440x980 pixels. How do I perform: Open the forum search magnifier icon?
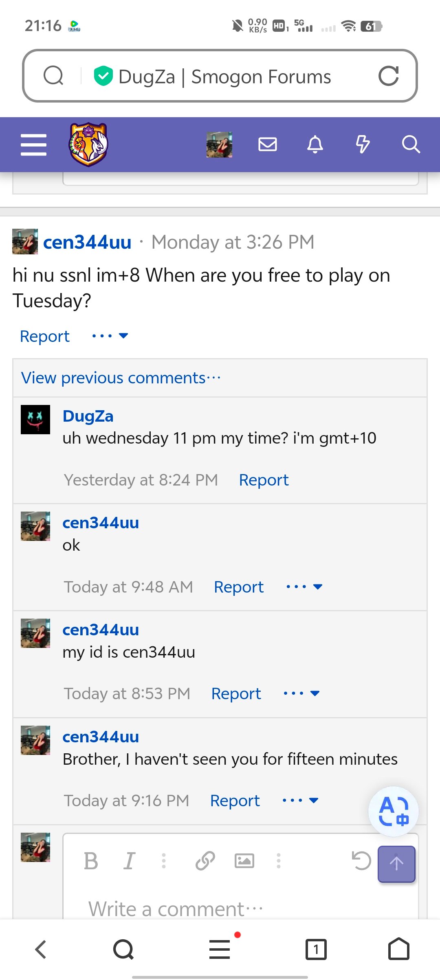[x=411, y=144]
